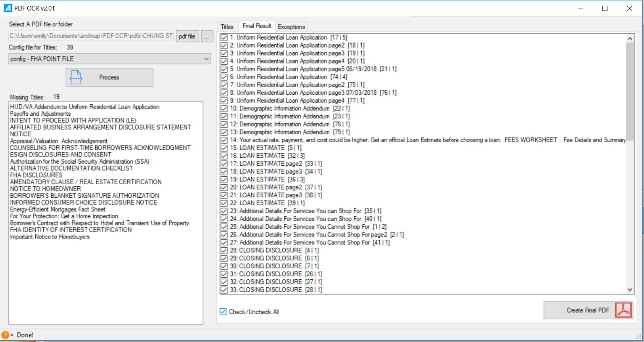
Task: Switch to the Titles tab
Action: click(x=227, y=27)
